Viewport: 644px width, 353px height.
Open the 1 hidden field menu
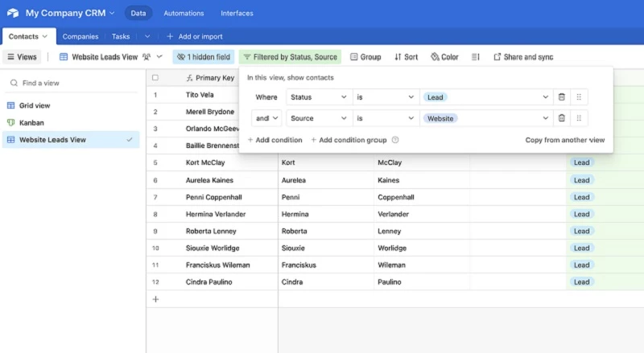point(204,57)
